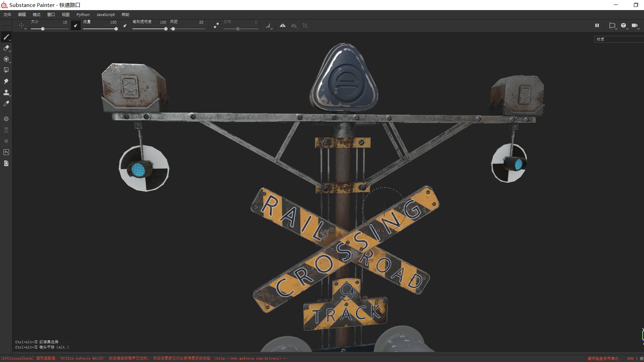Pick the Projection tool with cube icon
644x362 pixels.
click(x=6, y=59)
